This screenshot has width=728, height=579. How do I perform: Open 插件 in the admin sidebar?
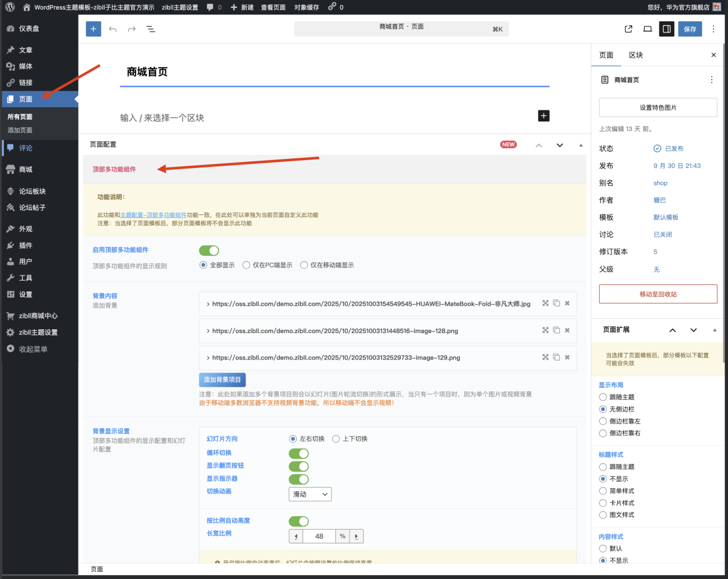click(x=26, y=245)
